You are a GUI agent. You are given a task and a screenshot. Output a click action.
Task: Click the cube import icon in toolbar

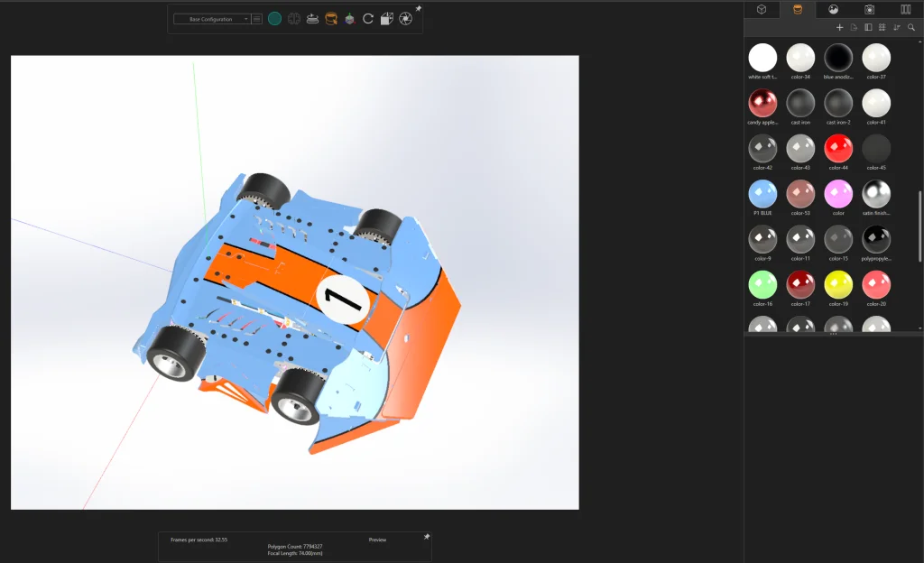(x=386, y=19)
